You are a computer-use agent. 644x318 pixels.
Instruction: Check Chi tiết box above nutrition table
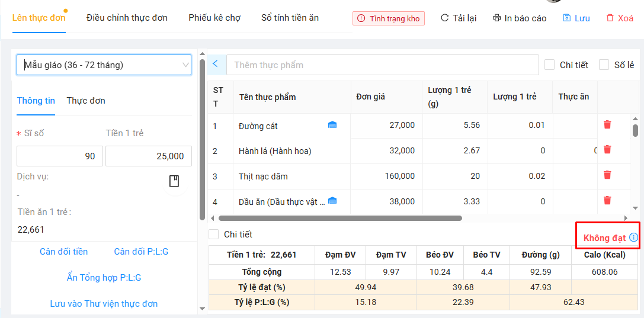[214, 235]
